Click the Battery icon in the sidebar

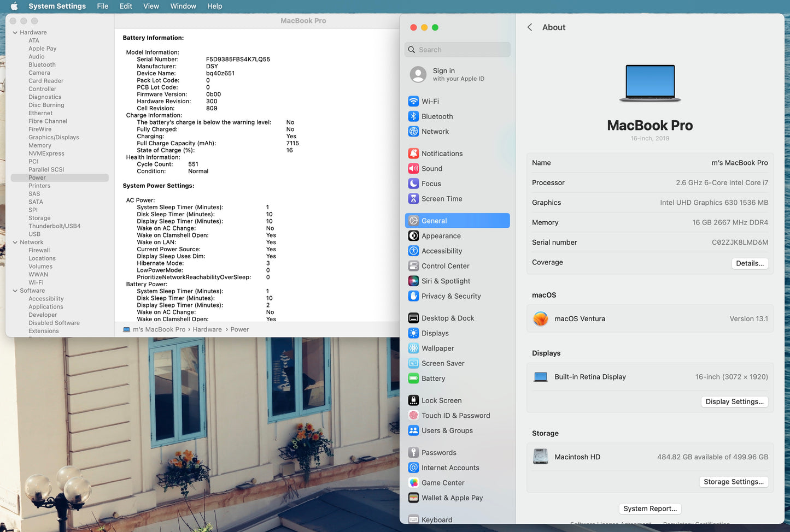pos(413,379)
